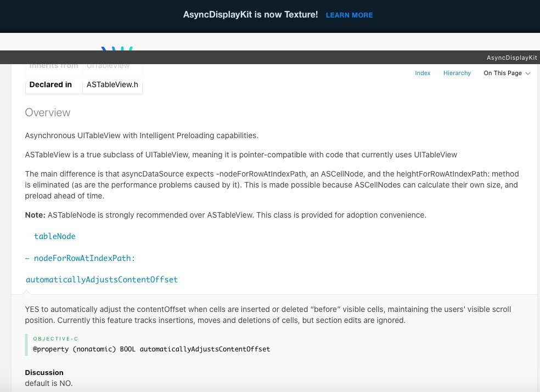Click the 'Asynchronous UITableView with Intelligent Preloading' sentence
This screenshot has width=540, height=392.
[x=142, y=135]
